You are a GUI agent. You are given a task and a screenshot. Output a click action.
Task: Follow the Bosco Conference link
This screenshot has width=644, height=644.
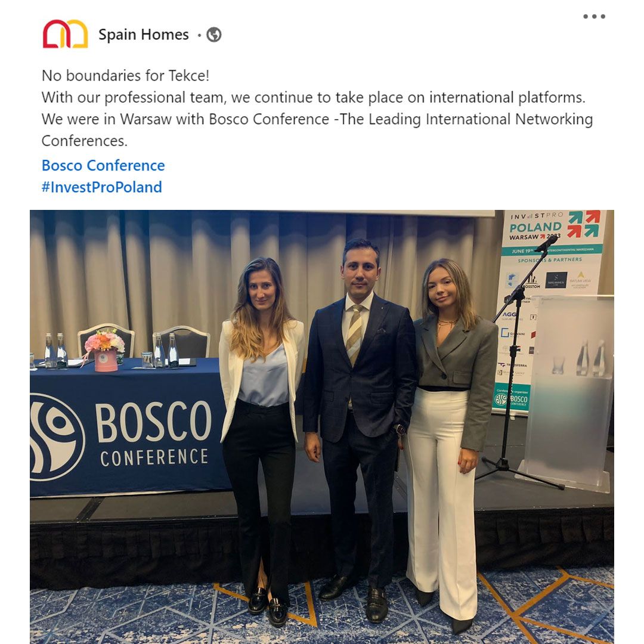103,165
